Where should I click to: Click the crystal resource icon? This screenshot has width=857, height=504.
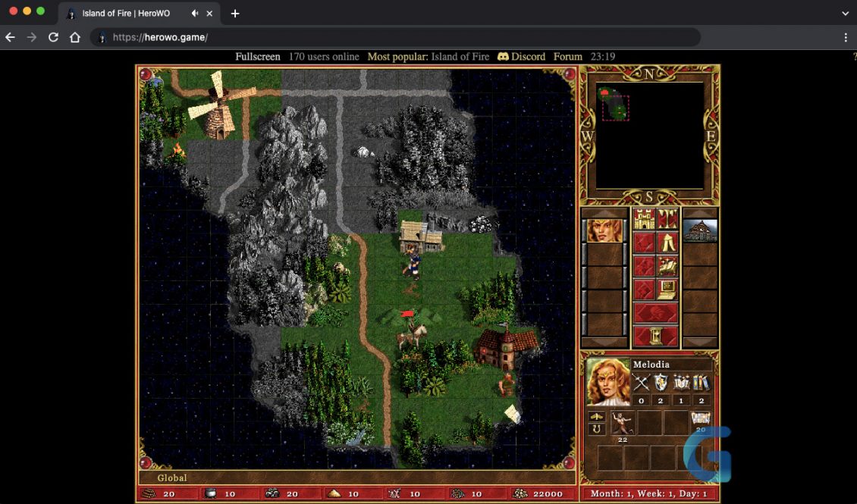click(x=394, y=493)
